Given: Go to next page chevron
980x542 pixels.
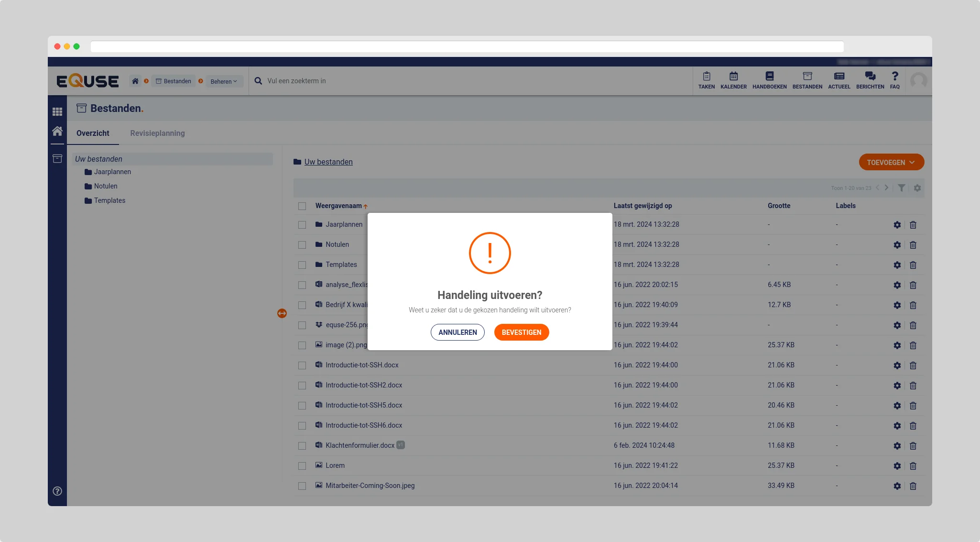Looking at the screenshot, I should [x=886, y=188].
